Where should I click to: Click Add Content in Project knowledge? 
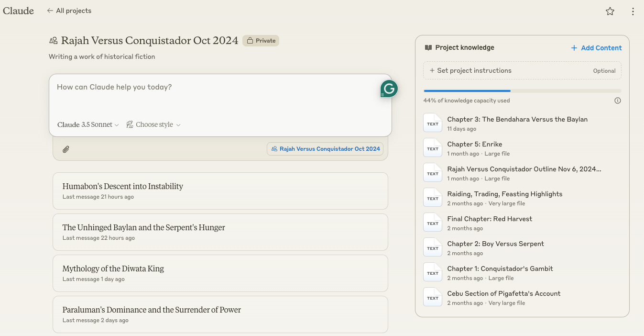(x=597, y=48)
